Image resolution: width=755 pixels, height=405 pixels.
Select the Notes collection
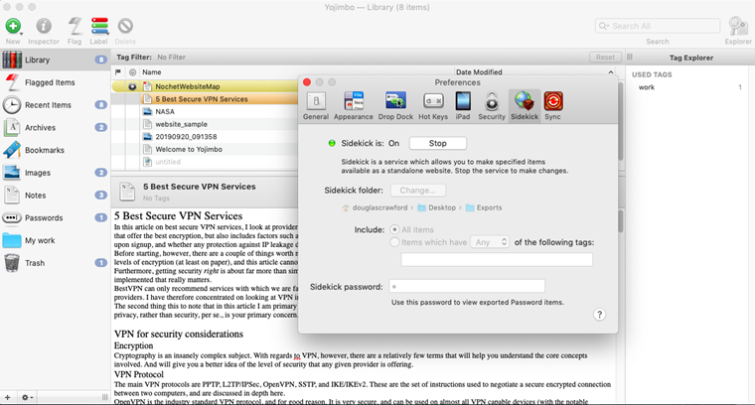(55, 196)
